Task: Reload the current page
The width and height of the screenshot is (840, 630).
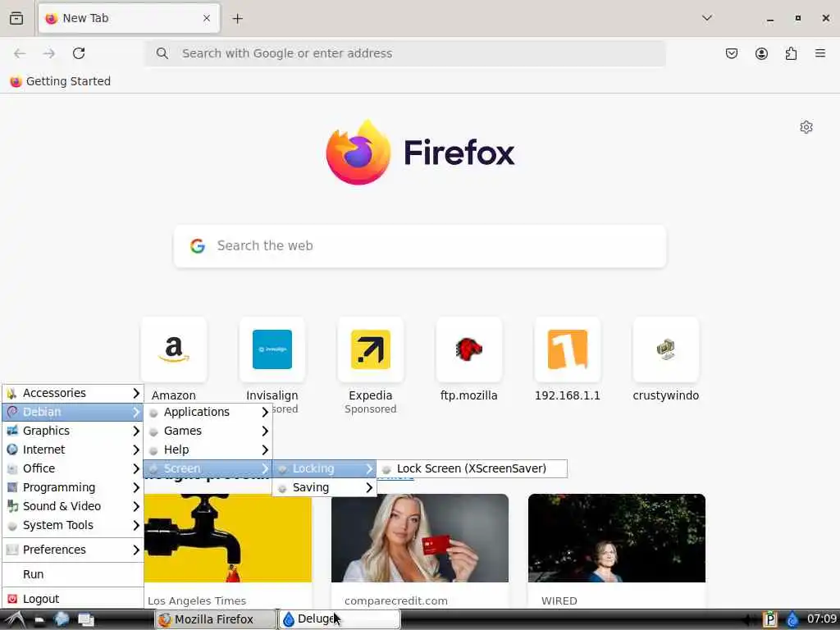Action: click(x=79, y=53)
